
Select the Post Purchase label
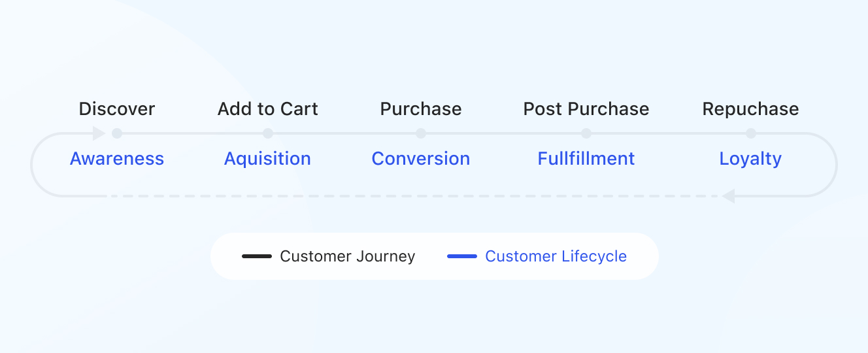(586, 109)
